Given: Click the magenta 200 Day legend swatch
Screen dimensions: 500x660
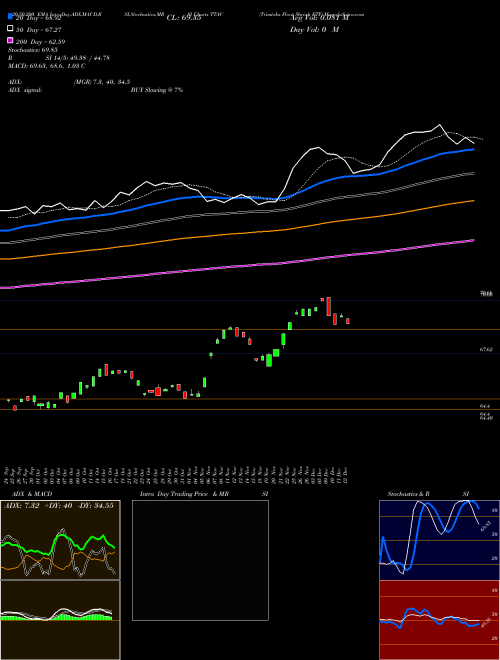Looking at the screenshot, I should point(10,41).
